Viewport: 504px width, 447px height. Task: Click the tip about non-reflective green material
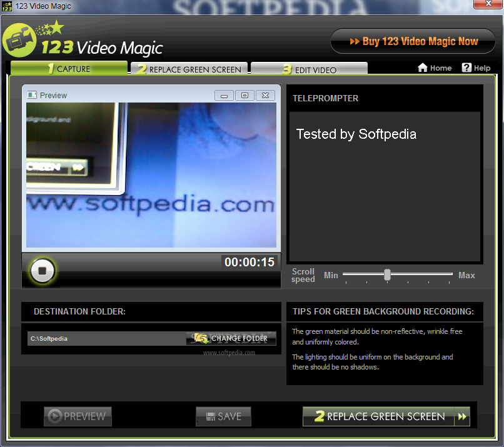[377, 336]
